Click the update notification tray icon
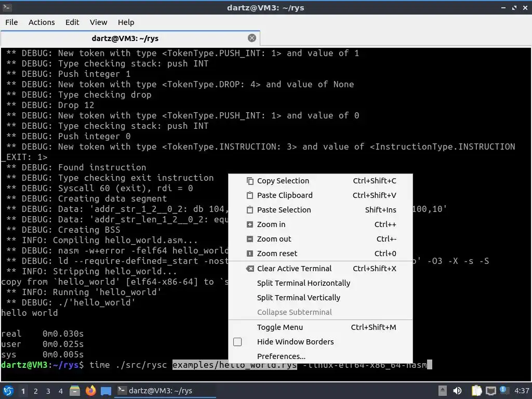532x399 pixels. pyautogui.click(x=504, y=390)
